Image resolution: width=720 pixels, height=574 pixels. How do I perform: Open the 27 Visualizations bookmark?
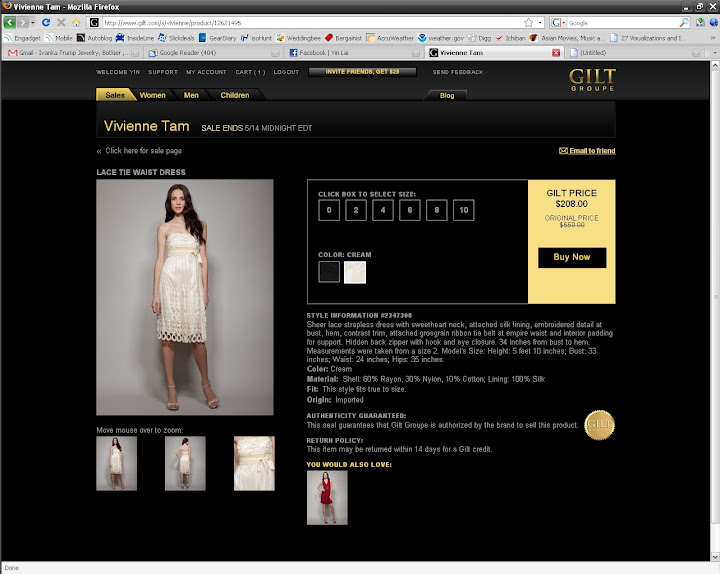click(648, 38)
